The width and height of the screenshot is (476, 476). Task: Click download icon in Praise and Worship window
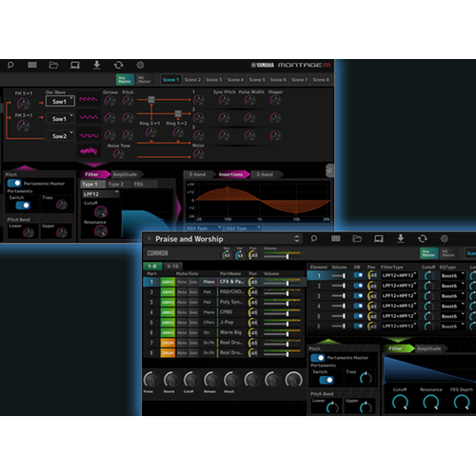click(401, 238)
